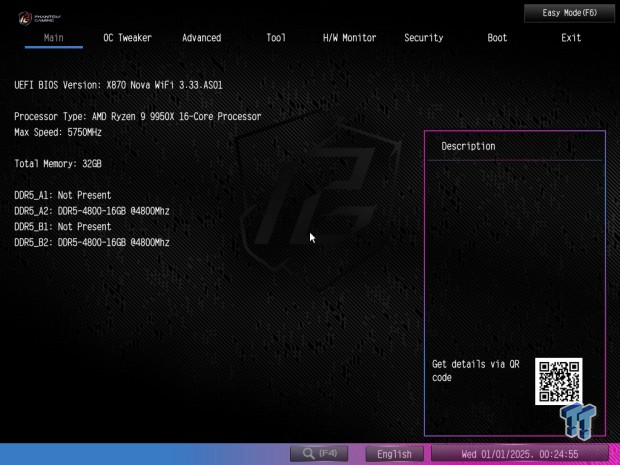Click the Description panel heading
The width and height of the screenshot is (620, 465).
pos(468,146)
